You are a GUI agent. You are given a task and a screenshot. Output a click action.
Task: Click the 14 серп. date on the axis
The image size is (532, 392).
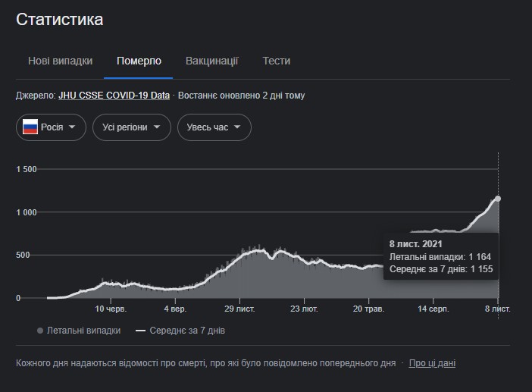pyautogui.click(x=433, y=309)
